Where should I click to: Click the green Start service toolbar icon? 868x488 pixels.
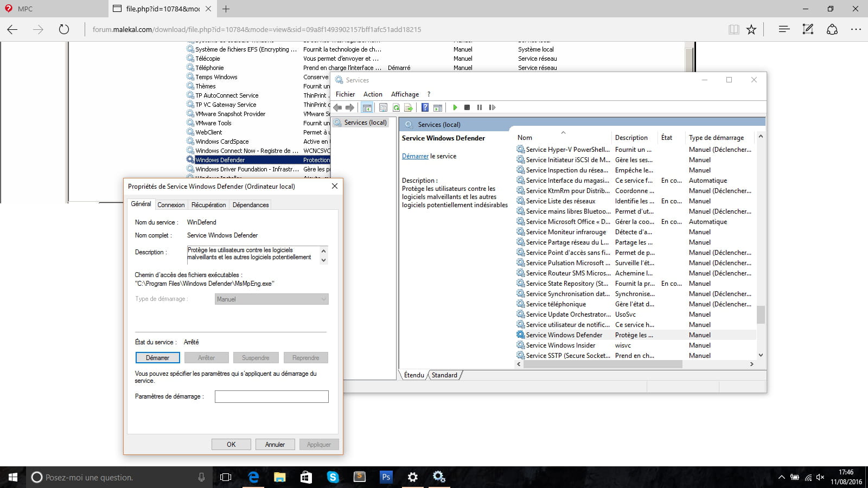click(455, 107)
